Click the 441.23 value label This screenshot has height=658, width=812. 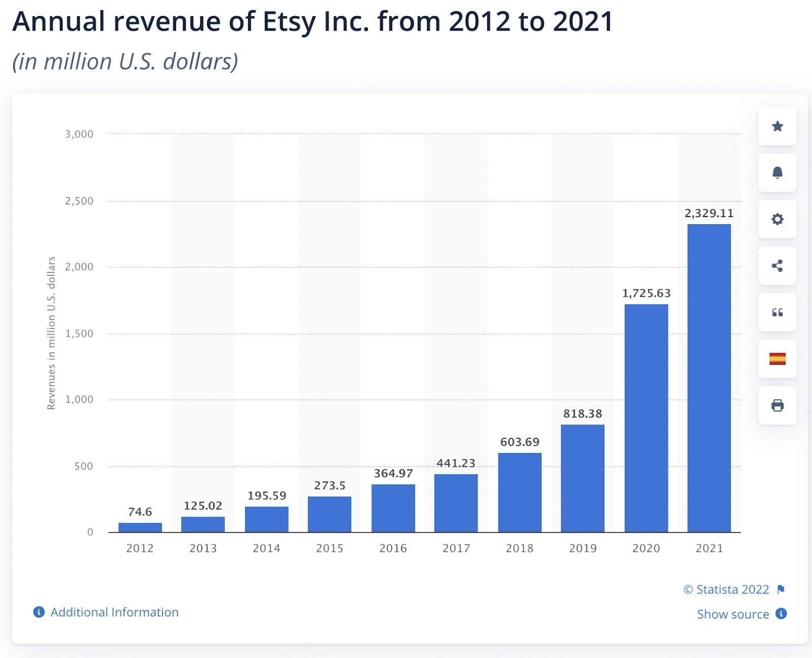456,463
